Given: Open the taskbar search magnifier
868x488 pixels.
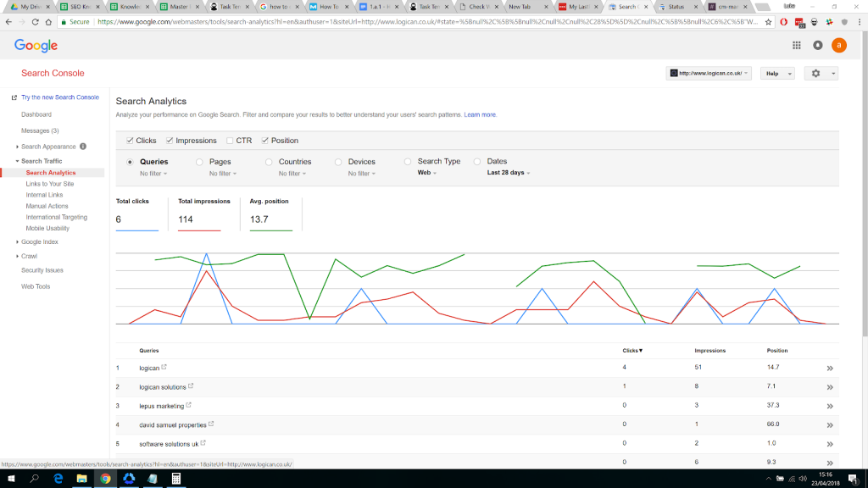Looking at the screenshot, I should tap(34, 479).
